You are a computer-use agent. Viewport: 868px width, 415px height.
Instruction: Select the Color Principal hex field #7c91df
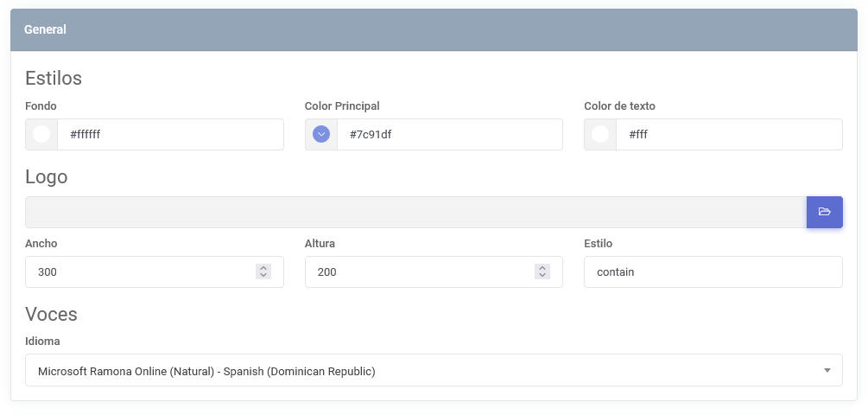click(x=449, y=135)
